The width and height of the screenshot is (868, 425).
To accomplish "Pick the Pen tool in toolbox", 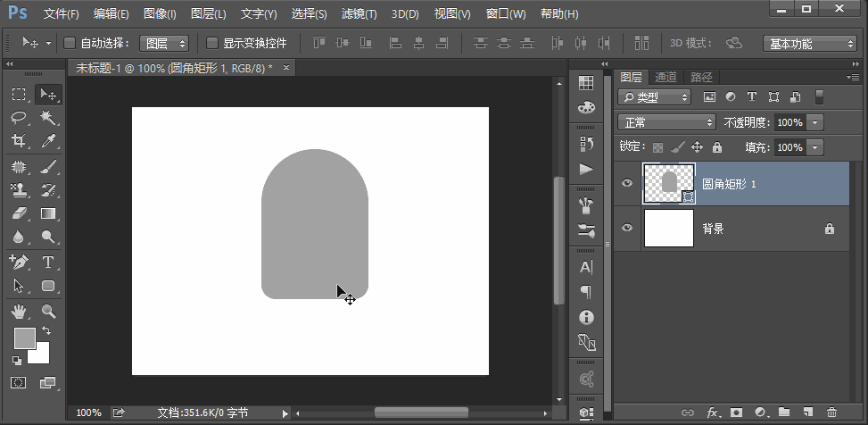I will click(19, 262).
